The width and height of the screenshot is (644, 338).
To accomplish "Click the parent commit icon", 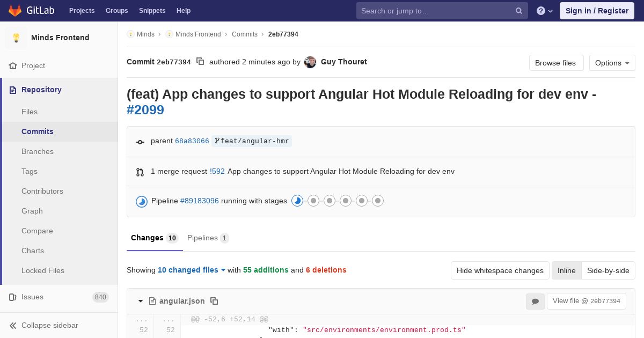I will pyautogui.click(x=140, y=142).
